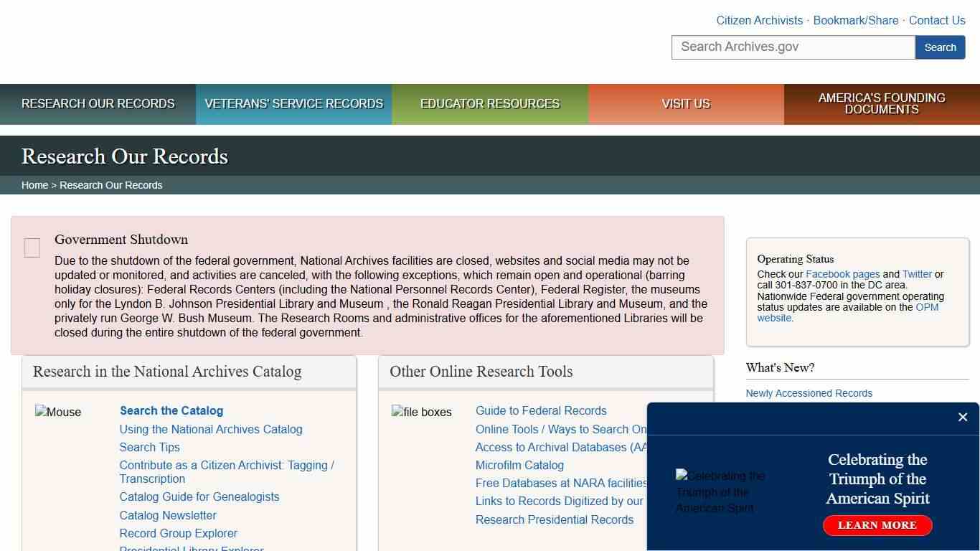Click the LEARN MORE button
Image resolution: width=980 pixels, height=551 pixels.
click(877, 525)
